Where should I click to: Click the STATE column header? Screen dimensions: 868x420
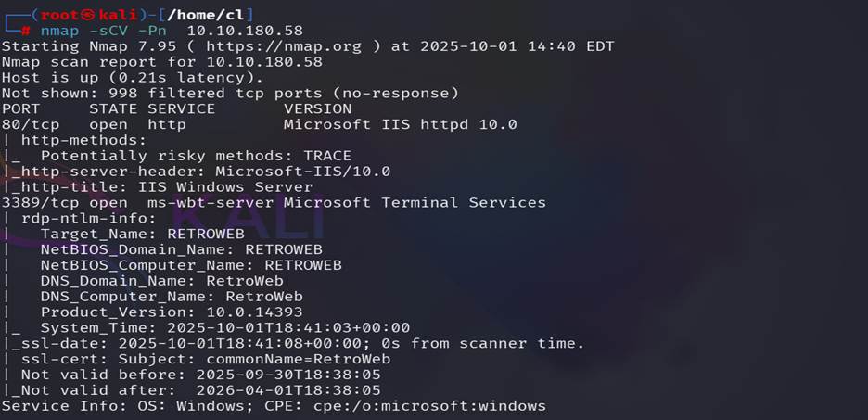(x=113, y=108)
